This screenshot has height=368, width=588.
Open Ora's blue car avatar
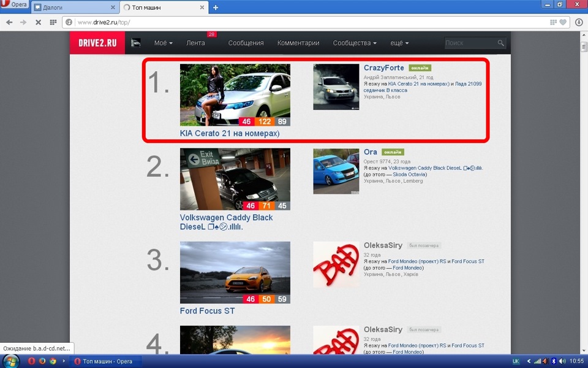(x=336, y=171)
